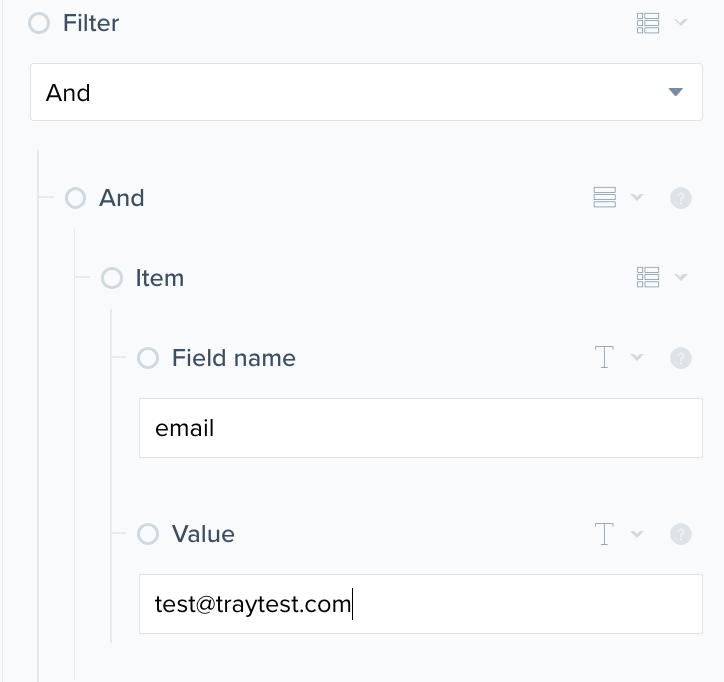
Task: Expand the Field name type chevron
Action: tap(637, 358)
